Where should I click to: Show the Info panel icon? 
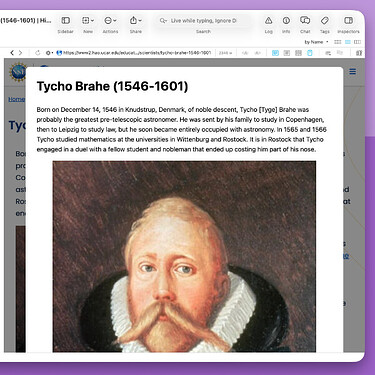(x=286, y=21)
